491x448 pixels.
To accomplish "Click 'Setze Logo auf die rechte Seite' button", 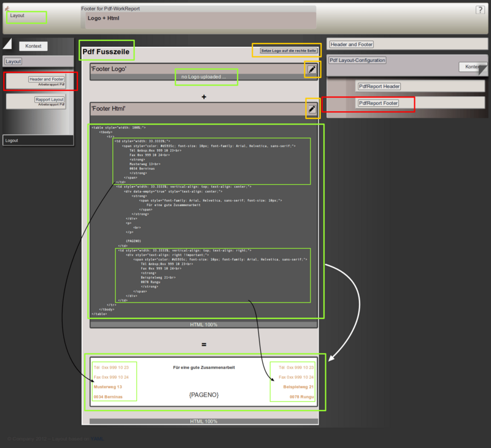I will [288, 50].
